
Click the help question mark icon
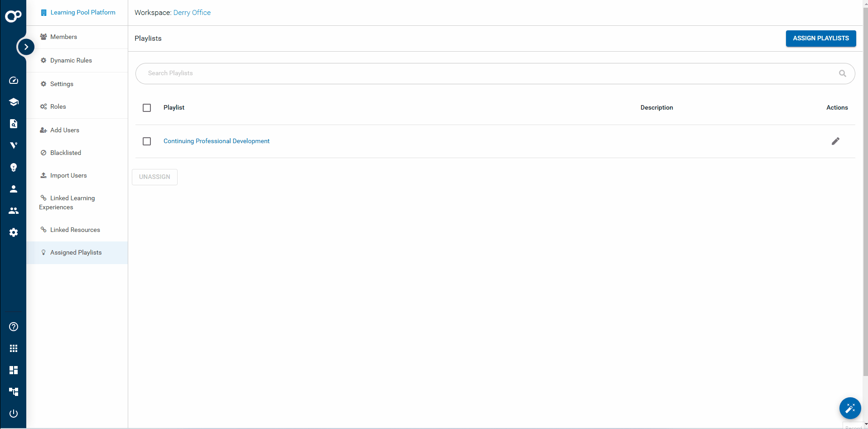click(x=14, y=327)
